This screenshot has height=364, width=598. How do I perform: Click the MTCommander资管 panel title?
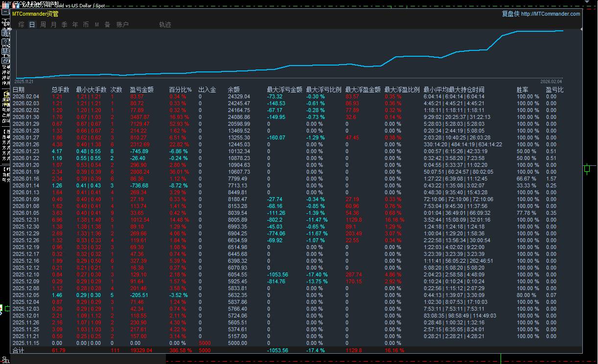point(35,14)
